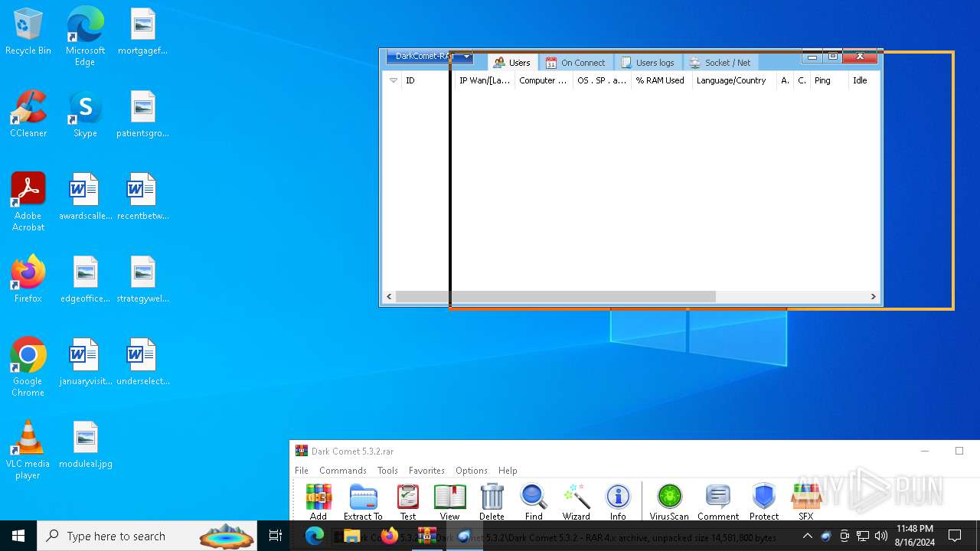Select the Skype desktop shortcut
The width and height of the screenshot is (980, 551).
point(85,114)
